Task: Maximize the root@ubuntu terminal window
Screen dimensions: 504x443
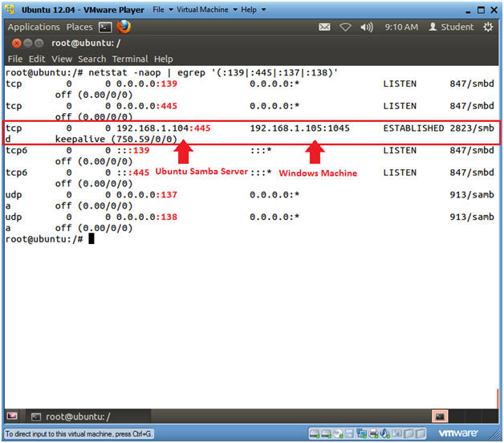Action: pyautogui.click(x=39, y=43)
